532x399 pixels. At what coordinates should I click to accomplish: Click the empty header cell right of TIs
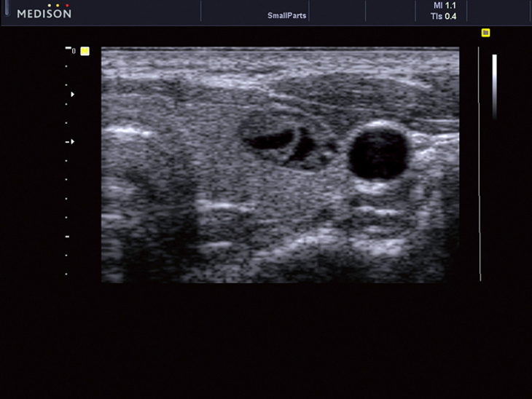(x=498, y=11)
